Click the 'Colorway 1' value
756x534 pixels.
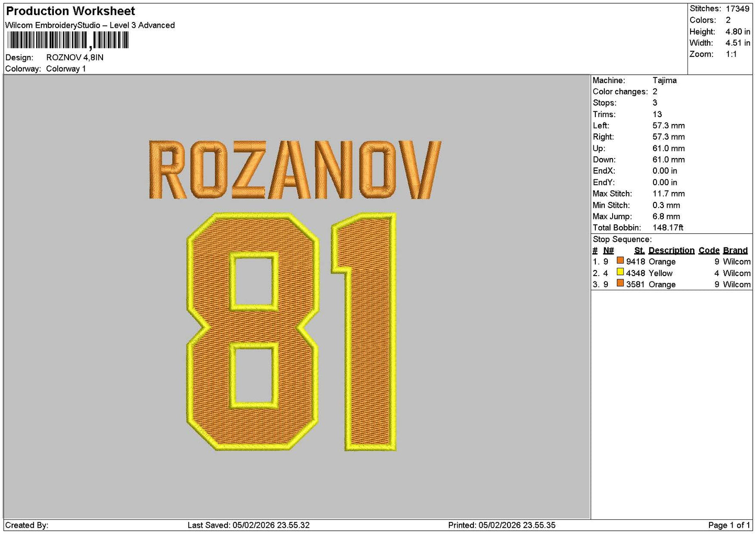[66, 69]
